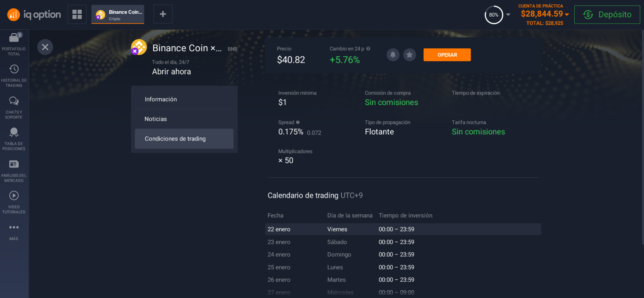
Task: Click the help icon next to Cambio en 24 p
Action: pyautogui.click(x=368, y=49)
